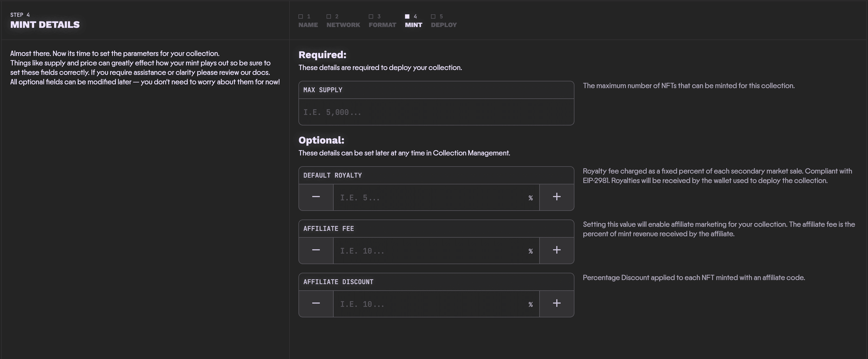Viewport: 868px width, 359px height.
Task: Check the box next to step 5 DEPLOY
Action: [x=433, y=16]
